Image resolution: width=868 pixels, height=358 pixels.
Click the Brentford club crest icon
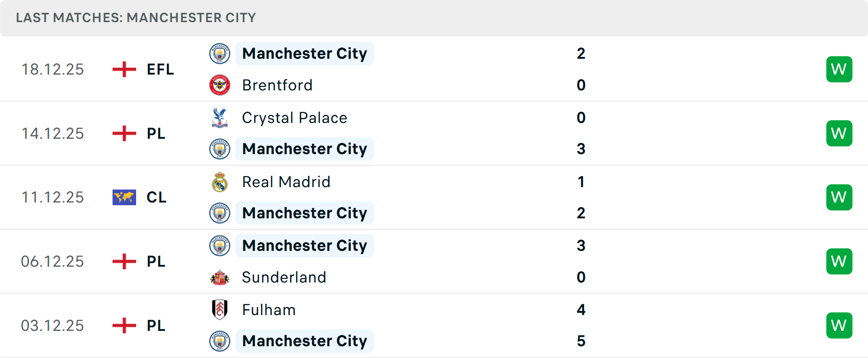click(220, 85)
